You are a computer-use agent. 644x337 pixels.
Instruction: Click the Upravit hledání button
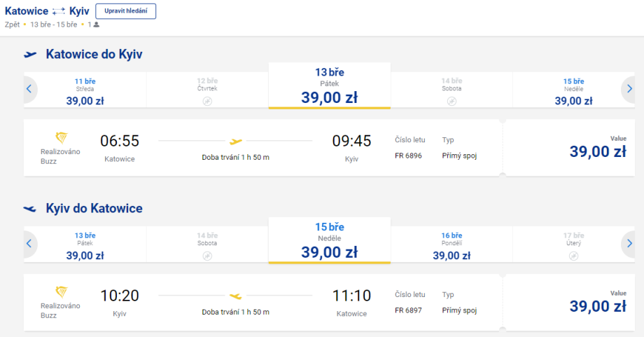pos(125,11)
